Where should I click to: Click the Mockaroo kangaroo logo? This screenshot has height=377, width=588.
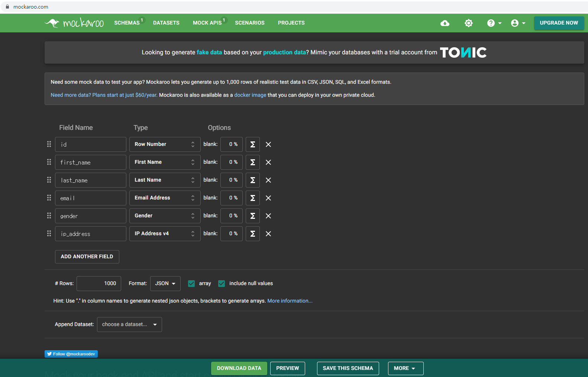[74, 23]
